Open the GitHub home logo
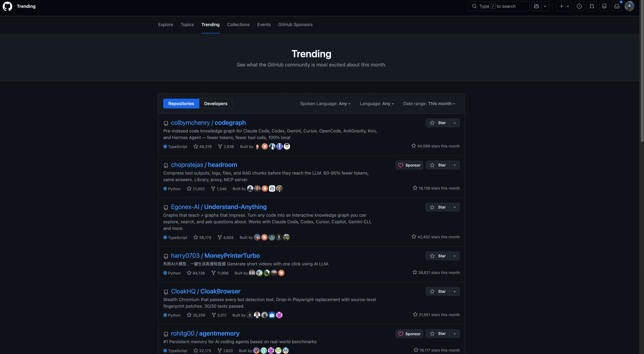Viewport: 644px width, 354px height. (x=7, y=6)
